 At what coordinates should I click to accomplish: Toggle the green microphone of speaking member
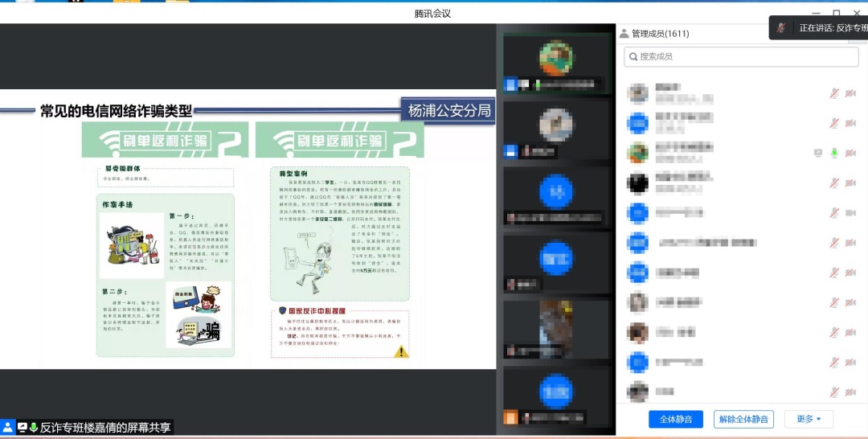[x=835, y=153]
